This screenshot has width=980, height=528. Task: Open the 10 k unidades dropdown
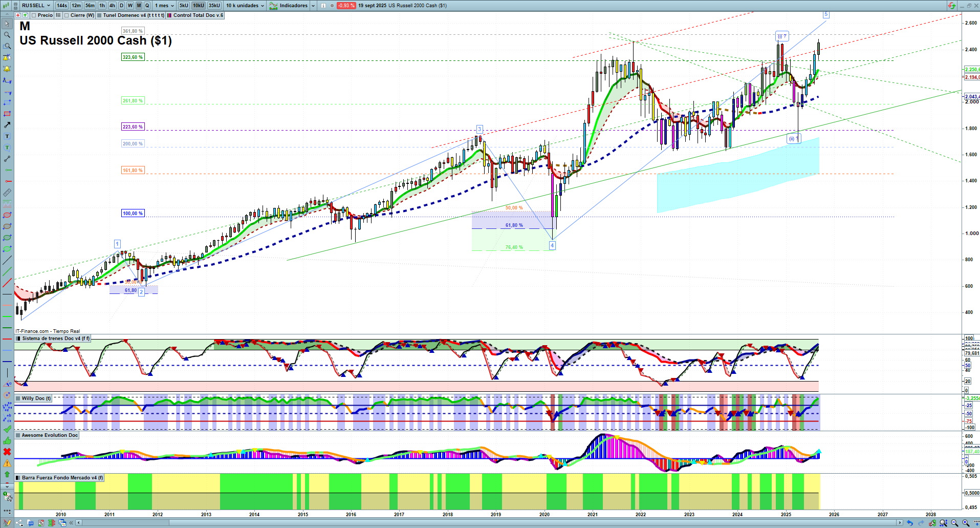[245, 6]
